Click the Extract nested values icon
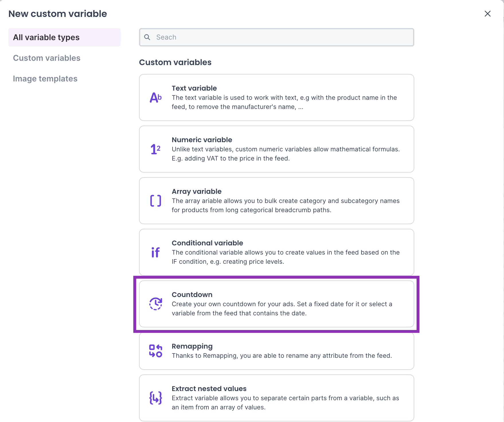This screenshot has width=504, height=422. point(156,398)
